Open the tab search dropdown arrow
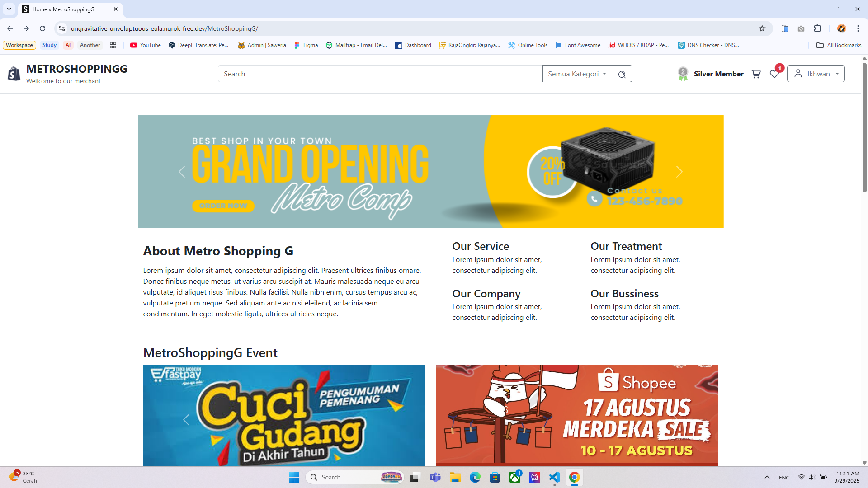Viewport: 868px width, 488px height. coord(9,9)
